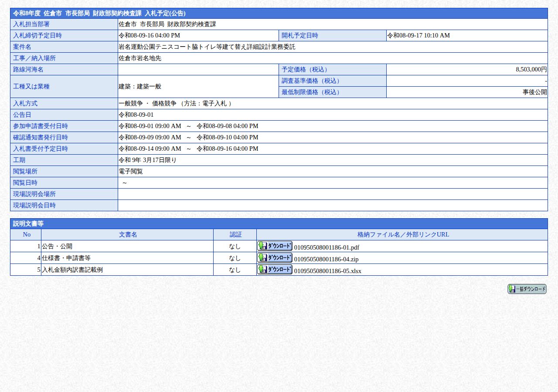Click the 工事/納入場所 label
Screen dimensions: 558x392
click(x=64, y=58)
